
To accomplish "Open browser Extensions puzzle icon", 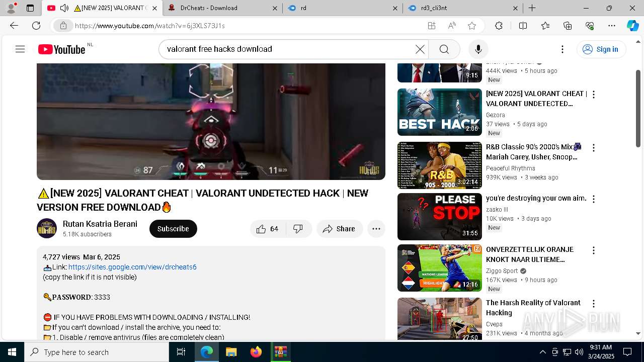I will tap(499, 26).
